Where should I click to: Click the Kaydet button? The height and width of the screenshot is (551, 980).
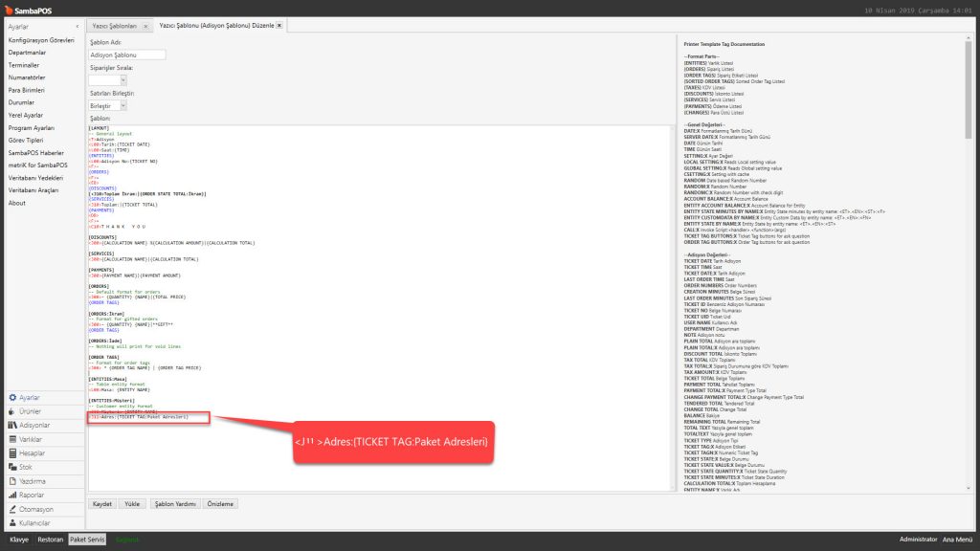click(101, 503)
